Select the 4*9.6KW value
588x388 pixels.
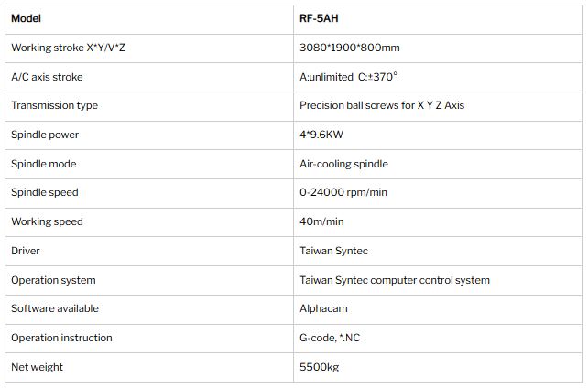321,135
